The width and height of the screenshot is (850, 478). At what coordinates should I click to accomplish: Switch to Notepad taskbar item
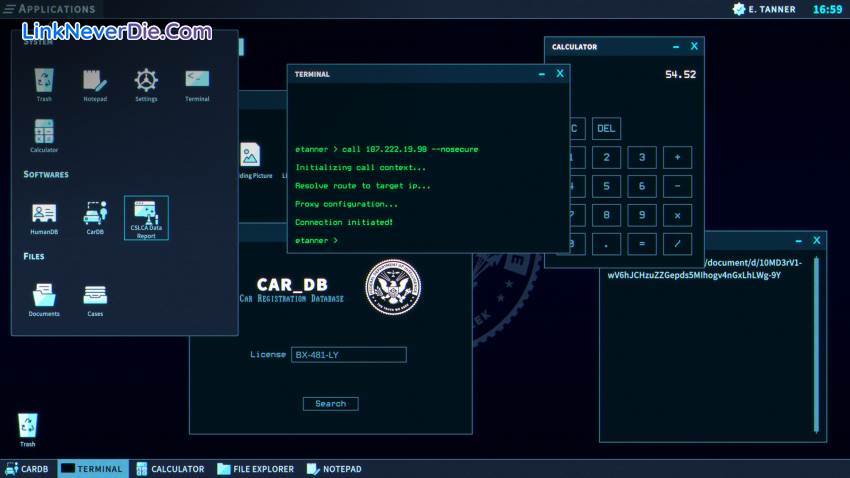334,469
